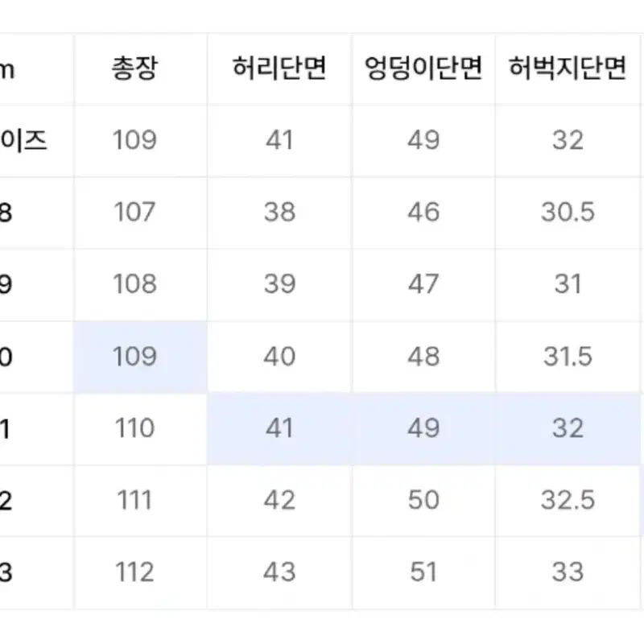This screenshot has height=644, width=644.
Task: Select the 허벅지단면 header cell
Action: [568, 68]
